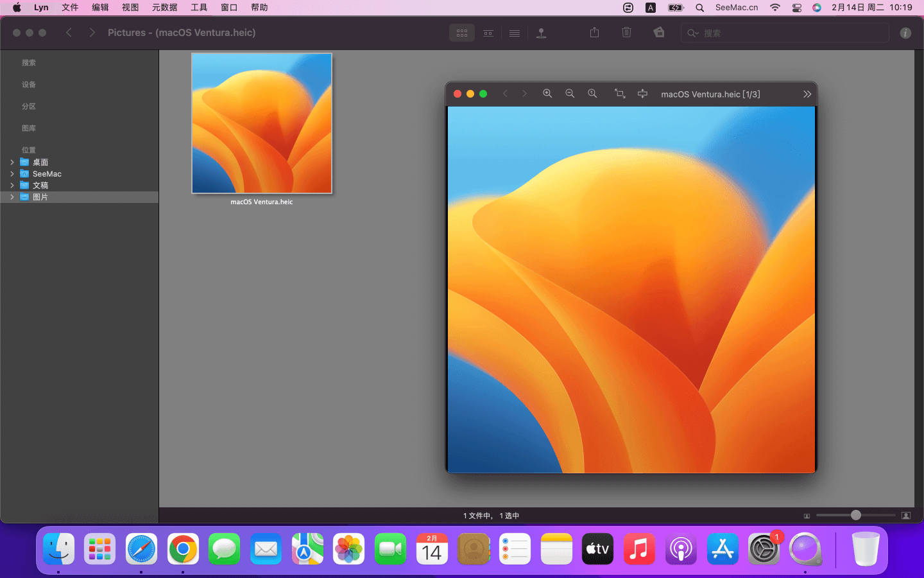Click the 搜索 sidebar section header
The width and height of the screenshot is (924, 578).
(x=29, y=63)
